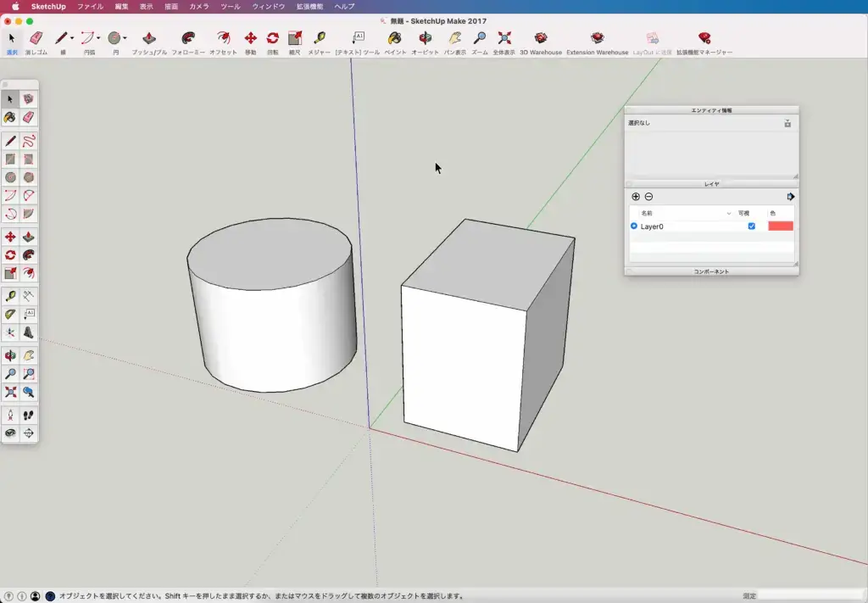Open Extension Warehouse from the toolbar
The image size is (868, 603).
pyautogui.click(x=597, y=43)
